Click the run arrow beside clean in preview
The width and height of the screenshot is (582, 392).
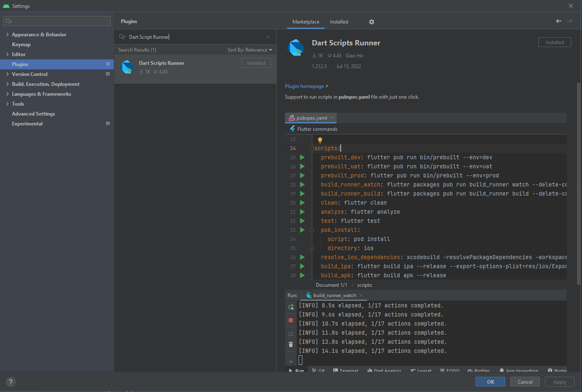point(302,203)
